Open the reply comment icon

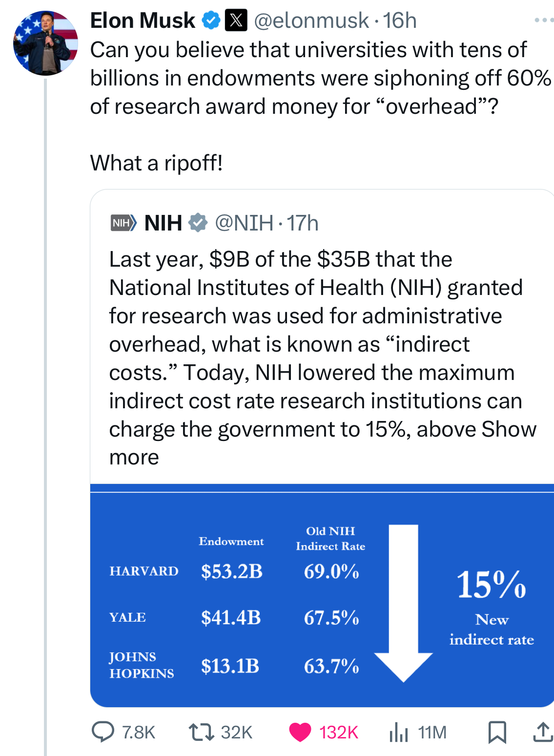pyautogui.click(x=103, y=732)
